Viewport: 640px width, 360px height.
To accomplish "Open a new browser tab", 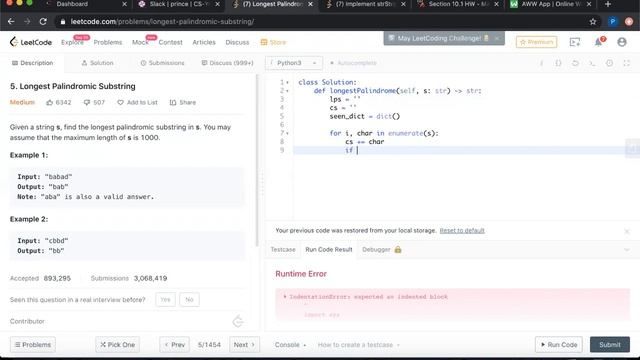I will tap(608, 4).
